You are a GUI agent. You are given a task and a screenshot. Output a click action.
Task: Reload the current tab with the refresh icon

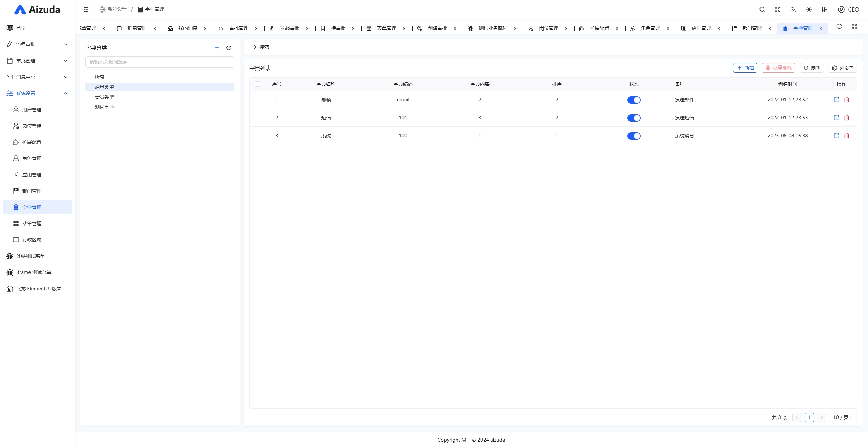(x=839, y=27)
